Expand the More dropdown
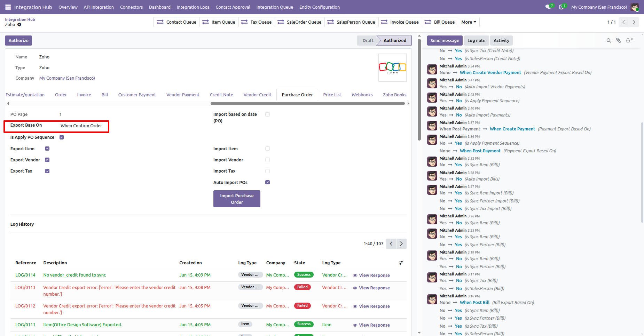 click(469, 22)
